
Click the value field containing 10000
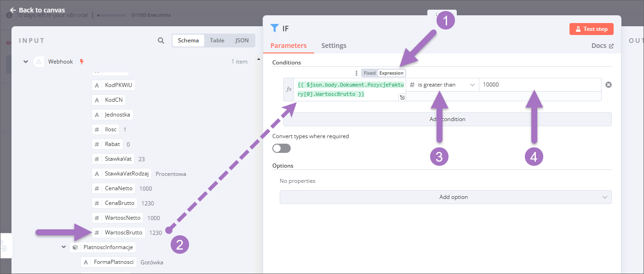(539, 85)
